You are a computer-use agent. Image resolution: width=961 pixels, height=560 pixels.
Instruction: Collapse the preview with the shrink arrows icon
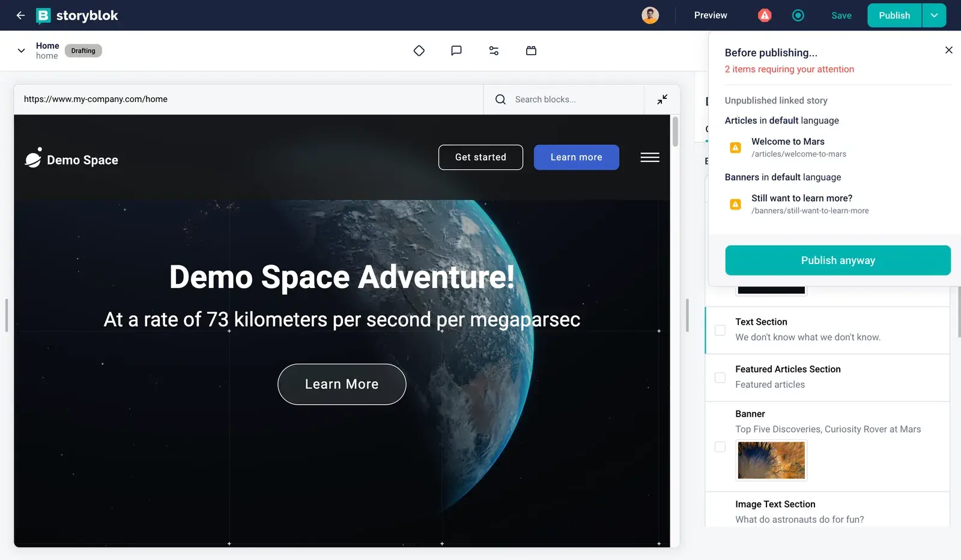tap(662, 99)
